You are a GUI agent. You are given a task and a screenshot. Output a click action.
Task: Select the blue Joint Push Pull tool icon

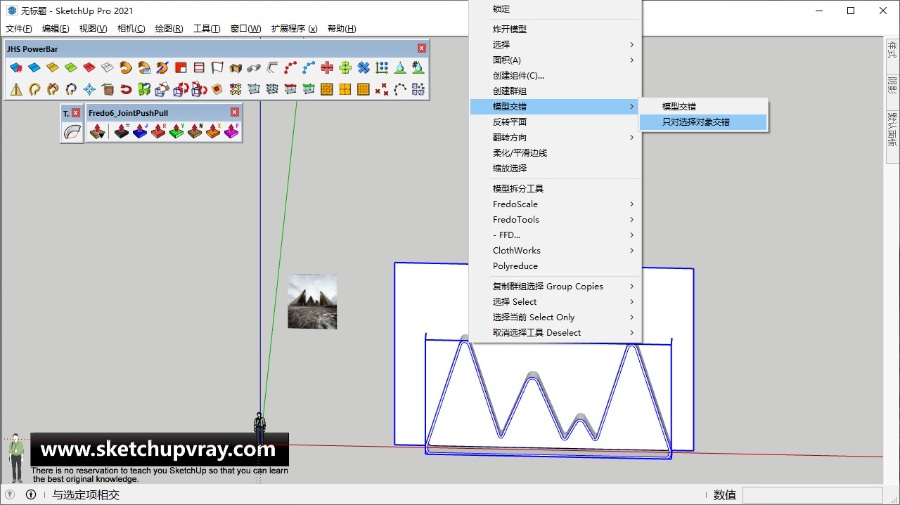tap(140, 132)
